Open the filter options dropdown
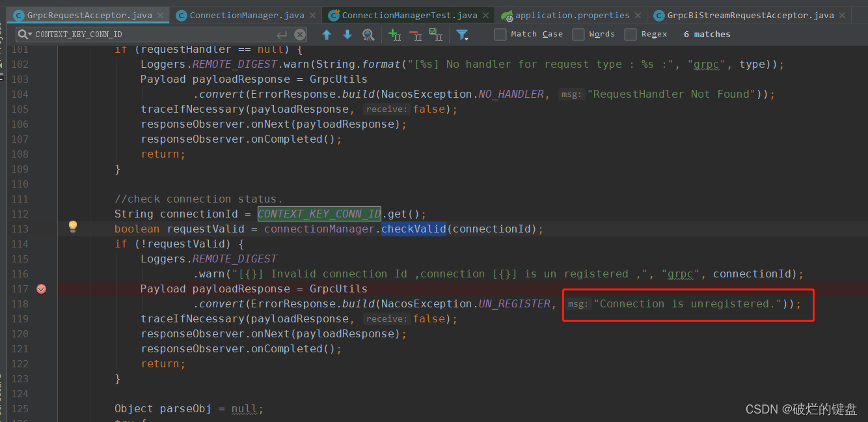This screenshot has width=868, height=422. pos(463,35)
